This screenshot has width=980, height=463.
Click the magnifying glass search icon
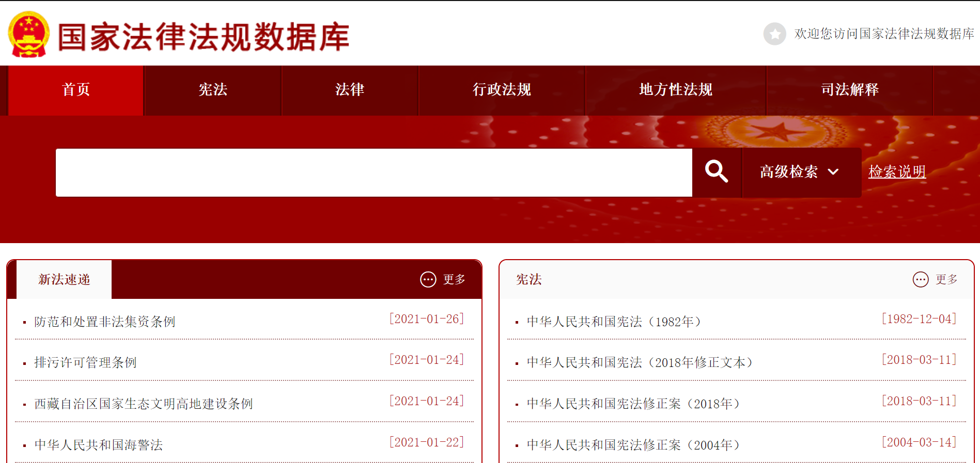pos(717,171)
